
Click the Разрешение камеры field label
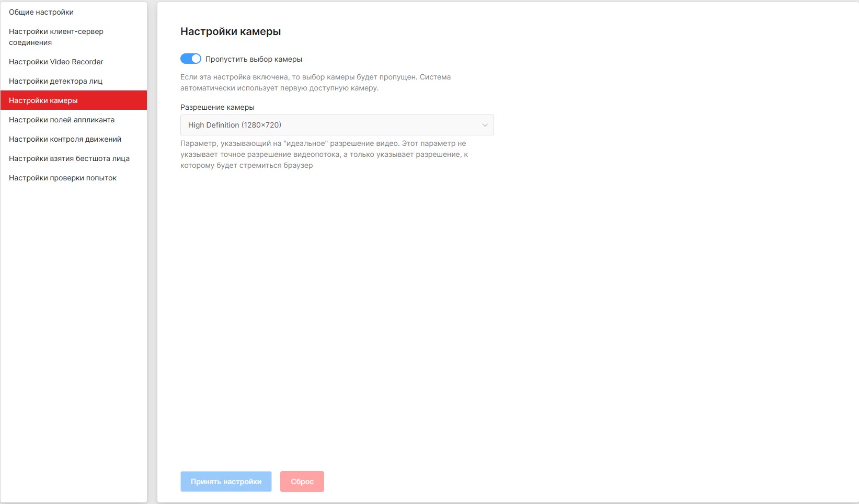click(217, 107)
